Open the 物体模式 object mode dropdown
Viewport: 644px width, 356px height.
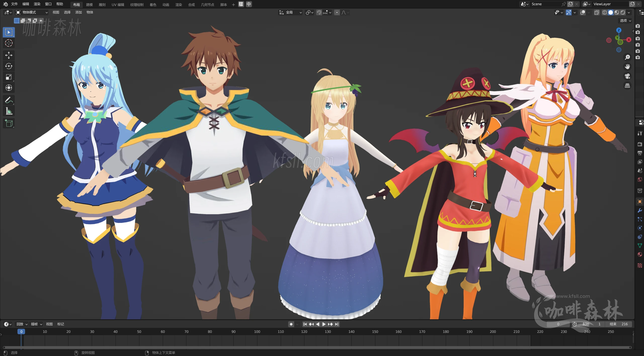32,12
